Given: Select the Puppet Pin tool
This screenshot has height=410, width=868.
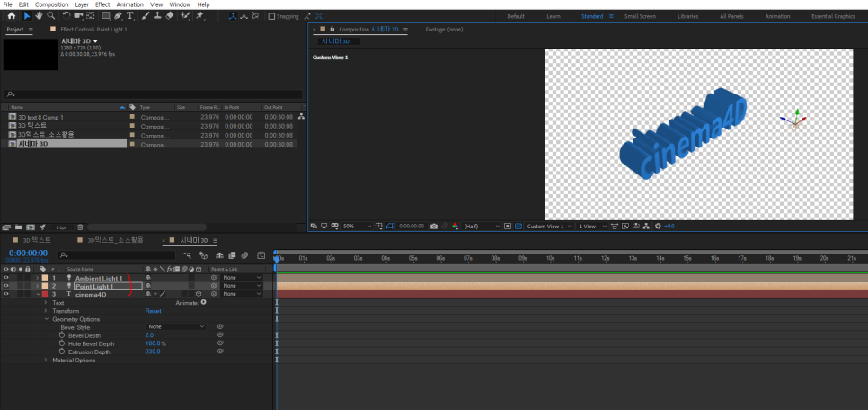Looking at the screenshot, I should click(x=199, y=16).
